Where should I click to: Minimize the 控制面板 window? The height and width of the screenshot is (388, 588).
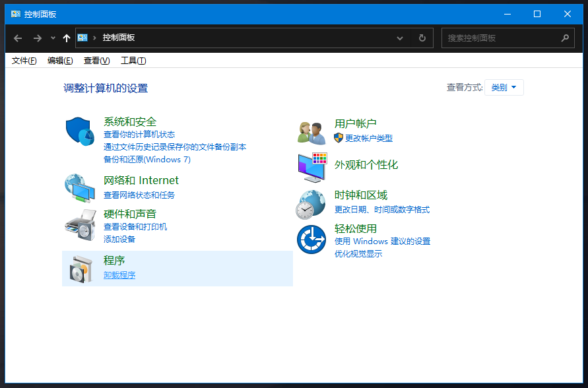click(x=507, y=14)
